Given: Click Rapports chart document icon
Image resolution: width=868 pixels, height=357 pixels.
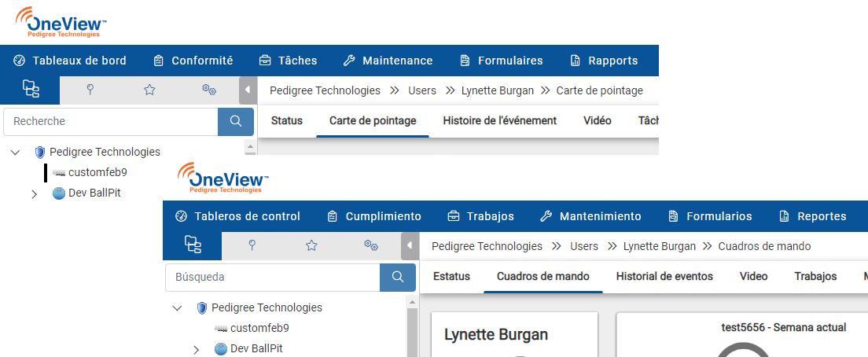Looking at the screenshot, I should [576, 61].
